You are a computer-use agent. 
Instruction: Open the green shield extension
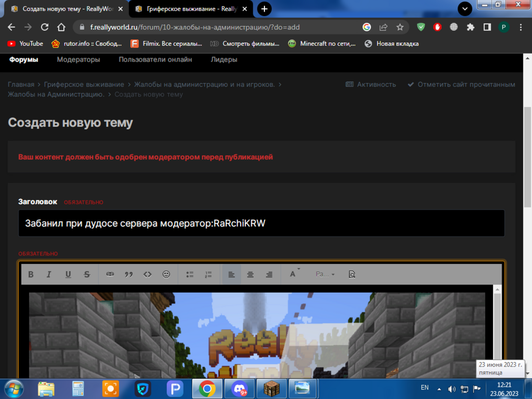pos(421,27)
